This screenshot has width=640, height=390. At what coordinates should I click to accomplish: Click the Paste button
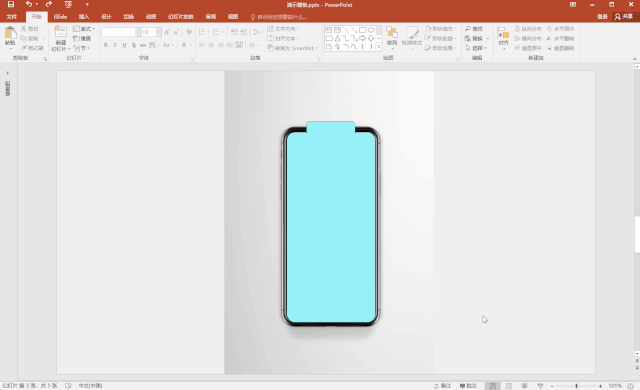10,37
